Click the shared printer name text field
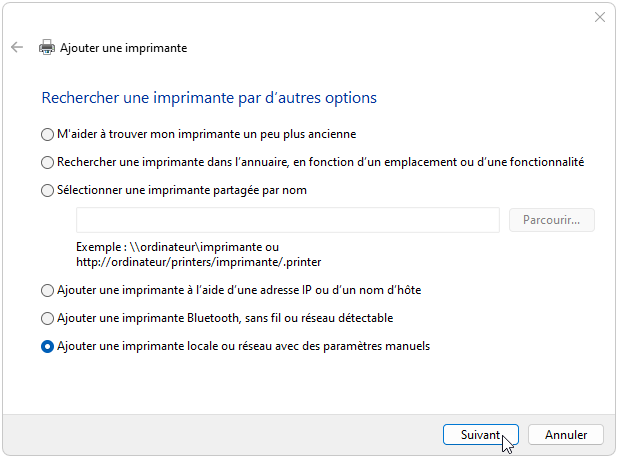Viewport: 618px width, 458px height. [287, 220]
